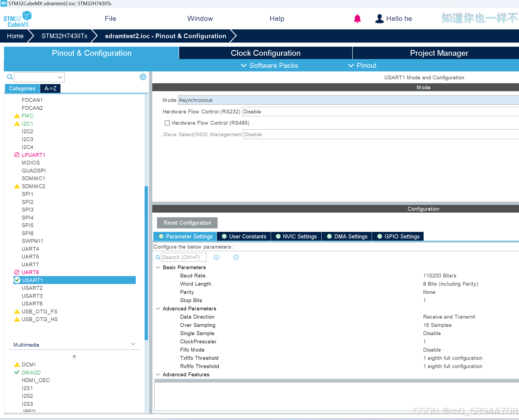Select HDMI_CEC in Multimedia list
The image size is (519, 420).
tap(36, 380)
